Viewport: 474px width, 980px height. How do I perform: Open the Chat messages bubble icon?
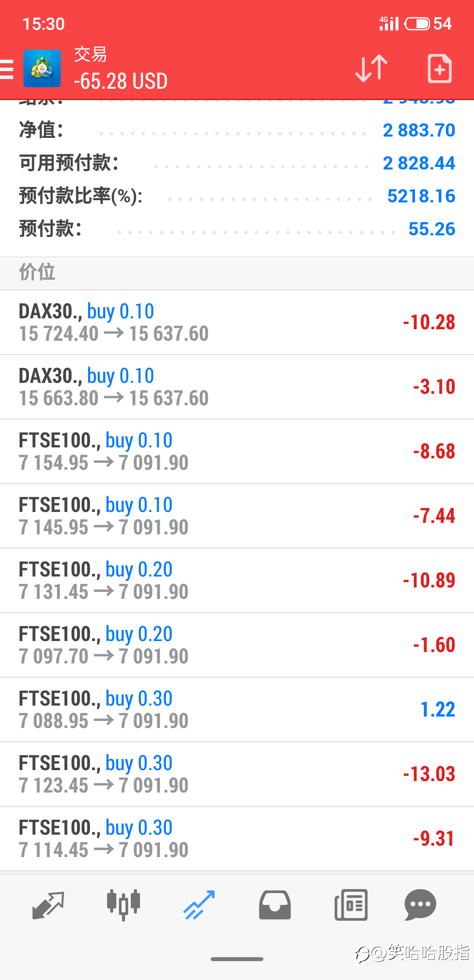click(420, 905)
